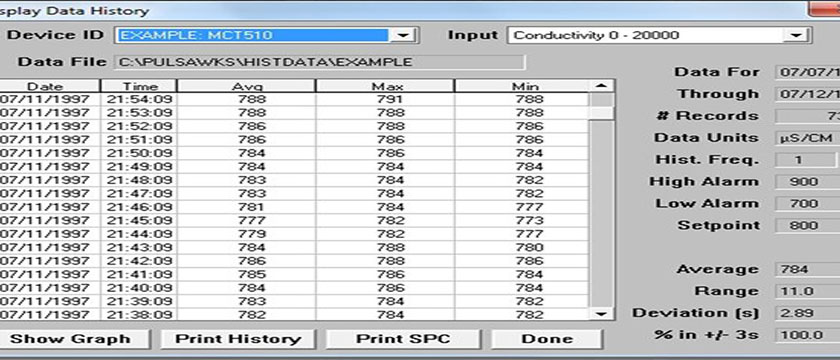Click the table scrollbar down arrow
840x360 pixels.
click(602, 314)
